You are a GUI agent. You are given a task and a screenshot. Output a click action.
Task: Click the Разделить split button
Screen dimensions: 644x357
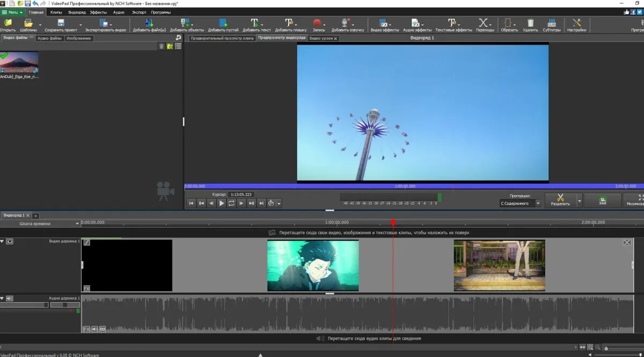[x=560, y=200]
